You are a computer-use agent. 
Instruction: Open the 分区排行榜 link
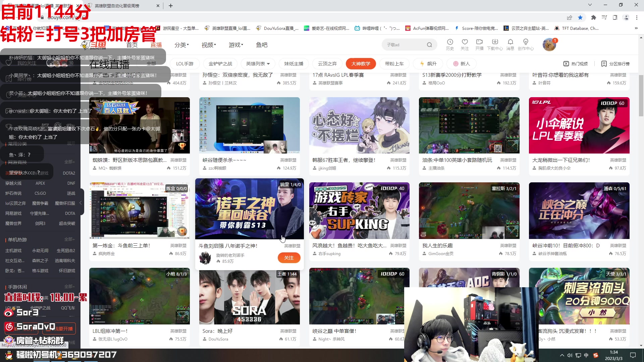coord(615,64)
